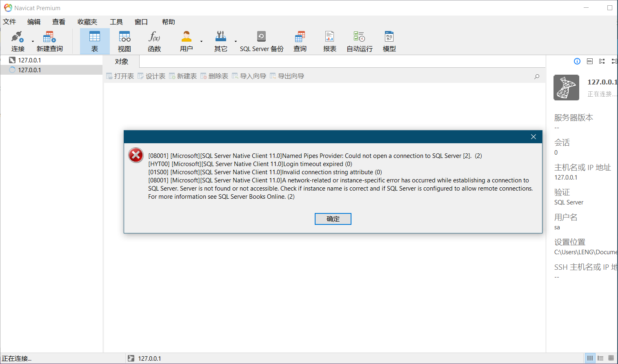The width and height of the screenshot is (618, 364).
Task: Click the sa username value
Action: tap(557, 227)
